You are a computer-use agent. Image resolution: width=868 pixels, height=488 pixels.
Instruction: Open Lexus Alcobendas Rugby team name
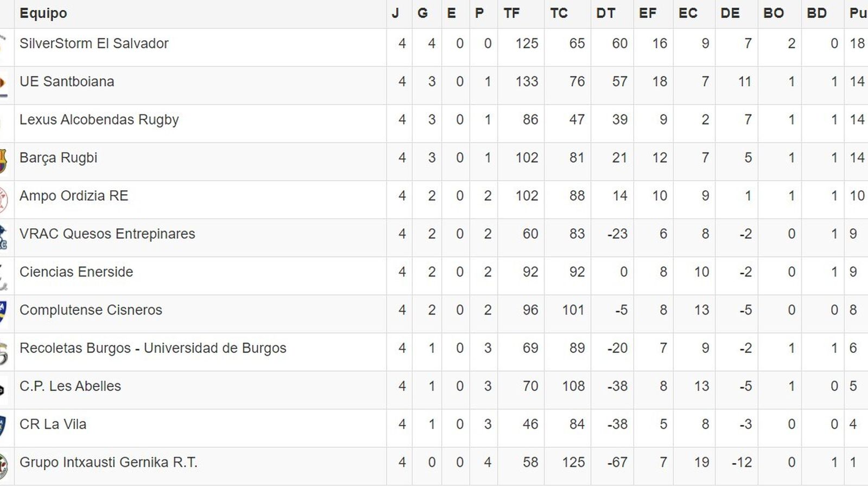(x=99, y=120)
